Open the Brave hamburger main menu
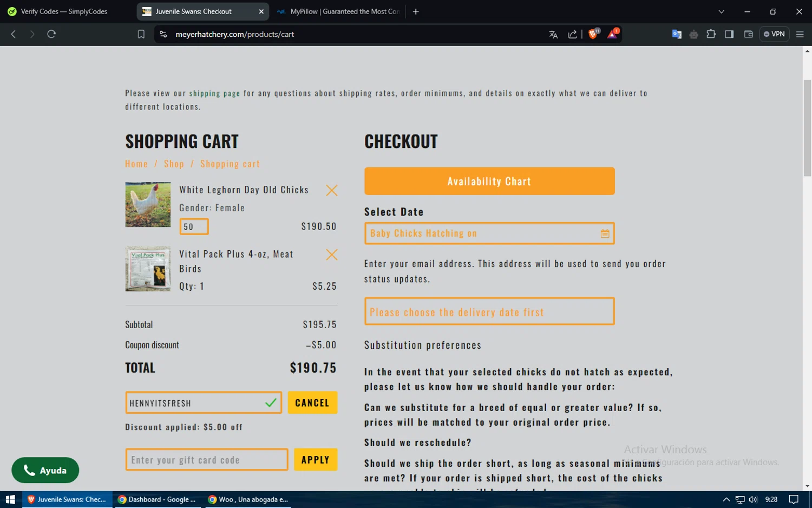812x508 pixels. (x=800, y=34)
